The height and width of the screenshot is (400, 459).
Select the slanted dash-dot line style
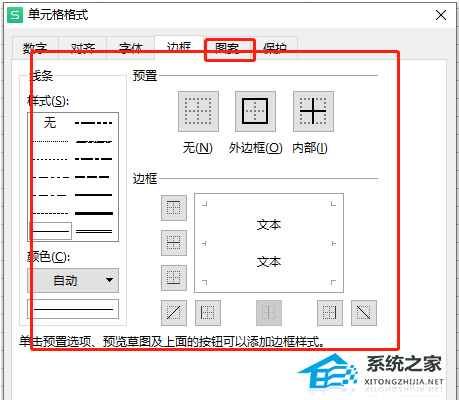(x=94, y=142)
